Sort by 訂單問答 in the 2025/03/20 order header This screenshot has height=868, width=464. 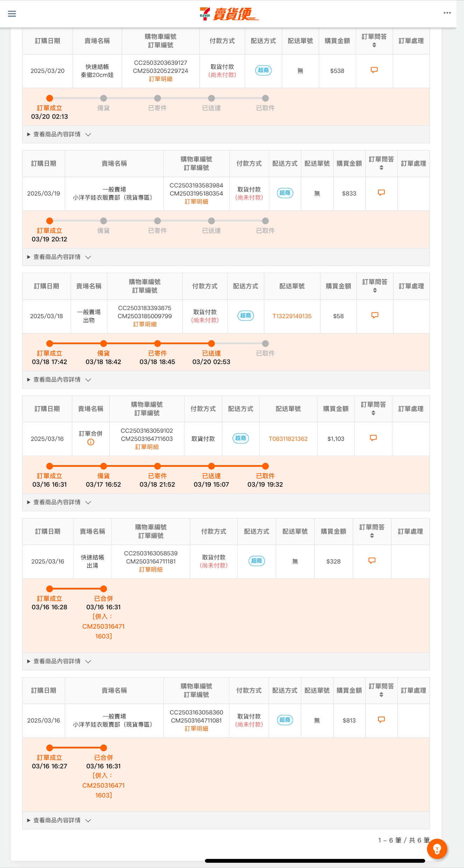(374, 45)
